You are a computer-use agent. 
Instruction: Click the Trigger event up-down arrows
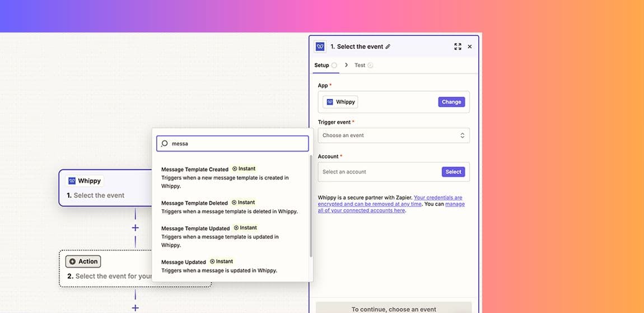463,135
